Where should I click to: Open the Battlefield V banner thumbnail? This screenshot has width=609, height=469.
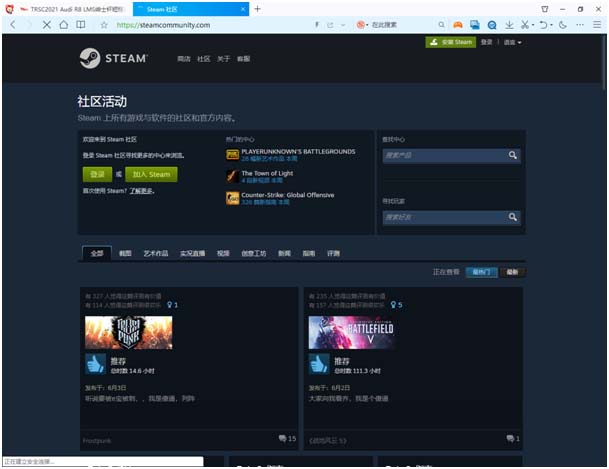tap(352, 332)
